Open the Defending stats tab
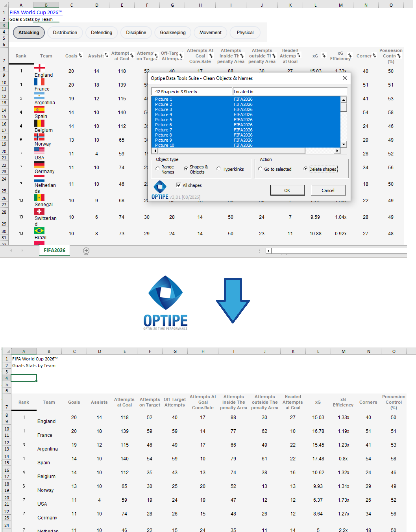 [x=102, y=33]
